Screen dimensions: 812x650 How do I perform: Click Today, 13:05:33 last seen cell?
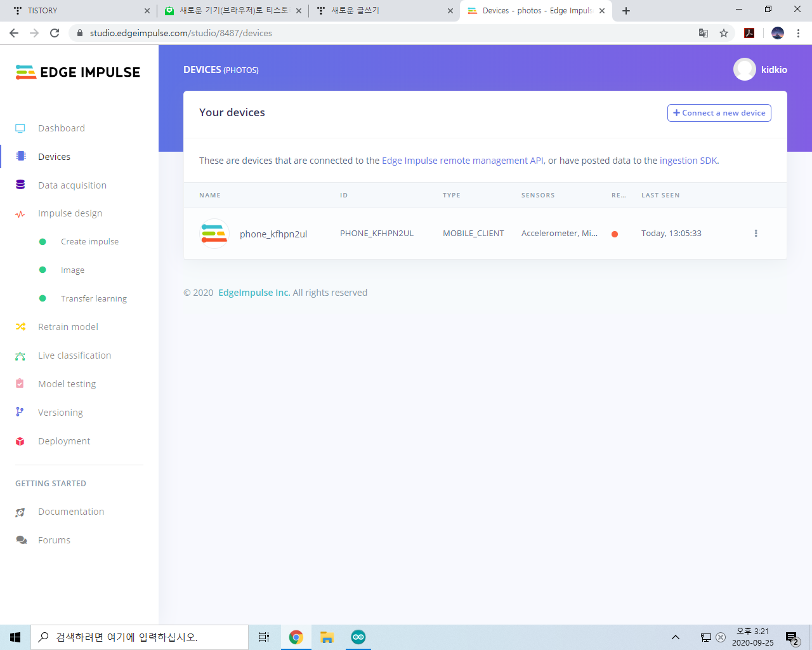tap(671, 234)
